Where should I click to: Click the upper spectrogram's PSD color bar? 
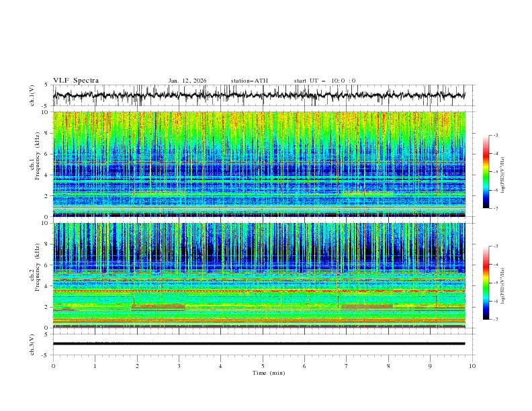pyautogui.click(x=486, y=172)
